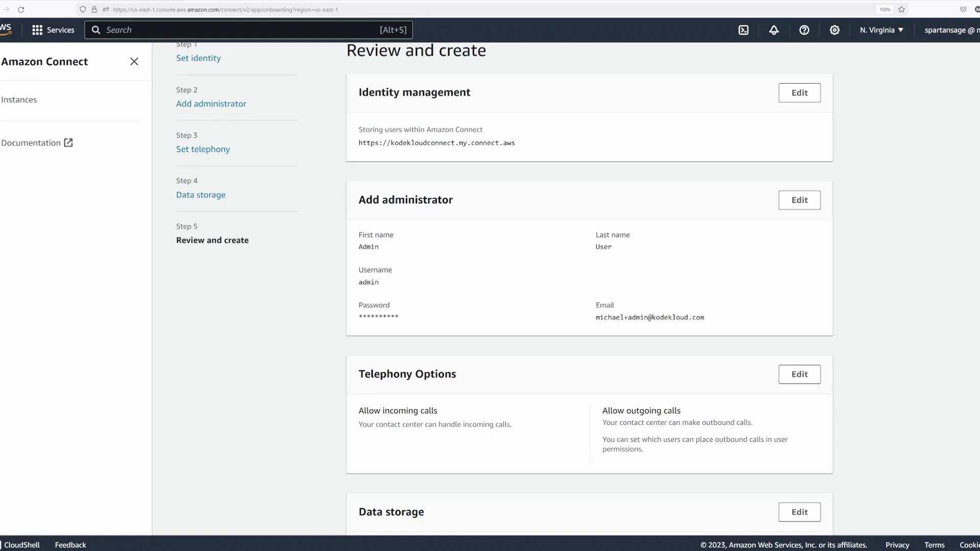Viewport: 980px width, 551px height.
Task: Open the CloudShell terminal icon
Action: click(744, 30)
